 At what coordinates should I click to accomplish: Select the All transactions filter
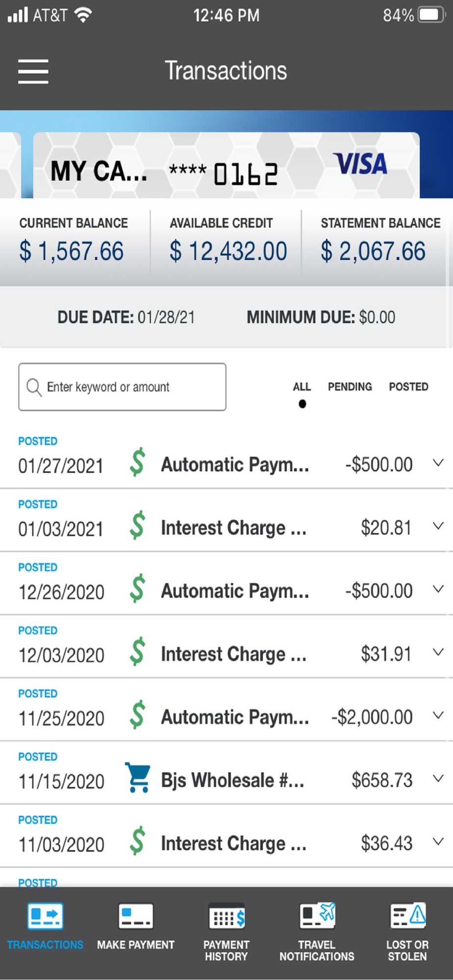(302, 387)
